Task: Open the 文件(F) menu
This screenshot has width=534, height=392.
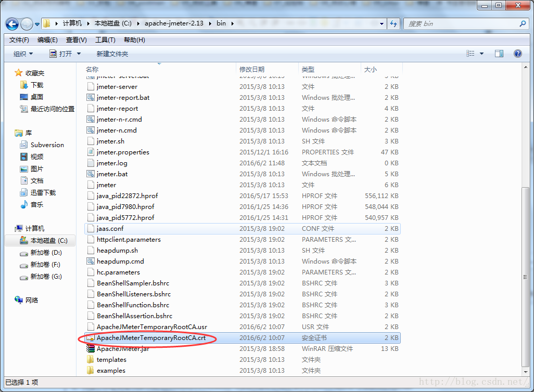Action: pyautogui.click(x=19, y=40)
